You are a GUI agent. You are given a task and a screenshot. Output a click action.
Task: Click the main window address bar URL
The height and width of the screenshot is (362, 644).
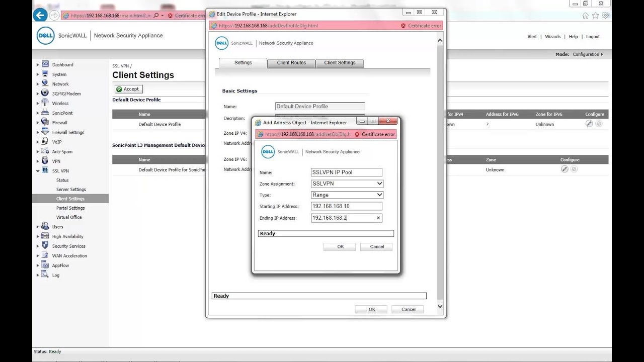tap(111, 16)
